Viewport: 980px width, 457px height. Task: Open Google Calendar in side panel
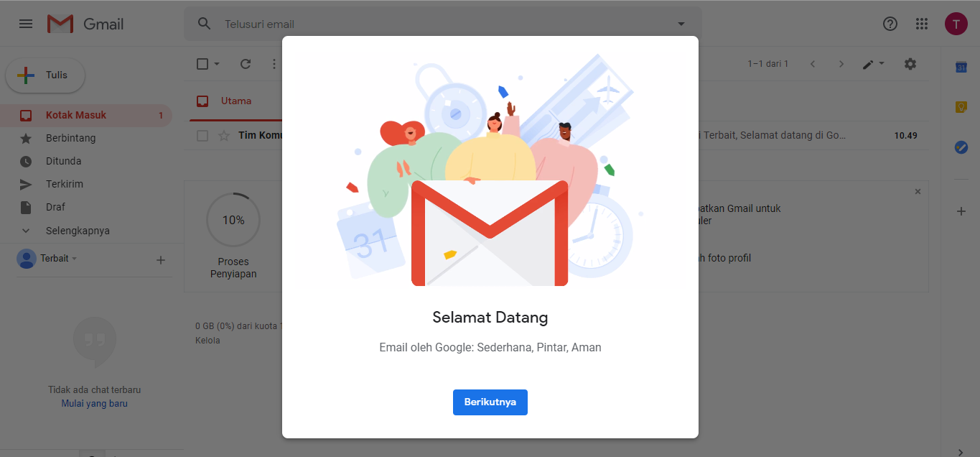(x=961, y=67)
